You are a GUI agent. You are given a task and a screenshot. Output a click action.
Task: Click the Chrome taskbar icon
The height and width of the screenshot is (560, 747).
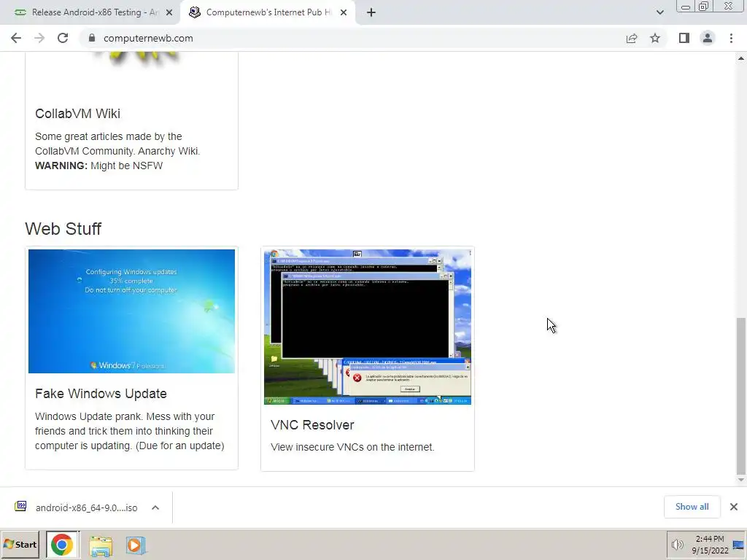[63, 544]
